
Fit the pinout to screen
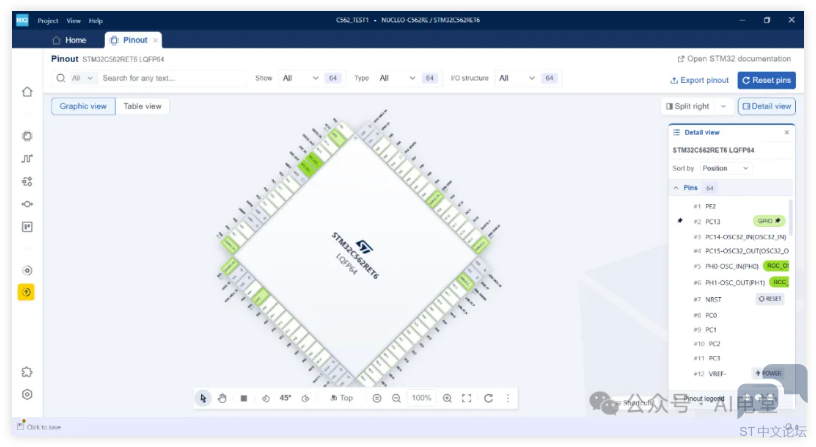click(467, 398)
